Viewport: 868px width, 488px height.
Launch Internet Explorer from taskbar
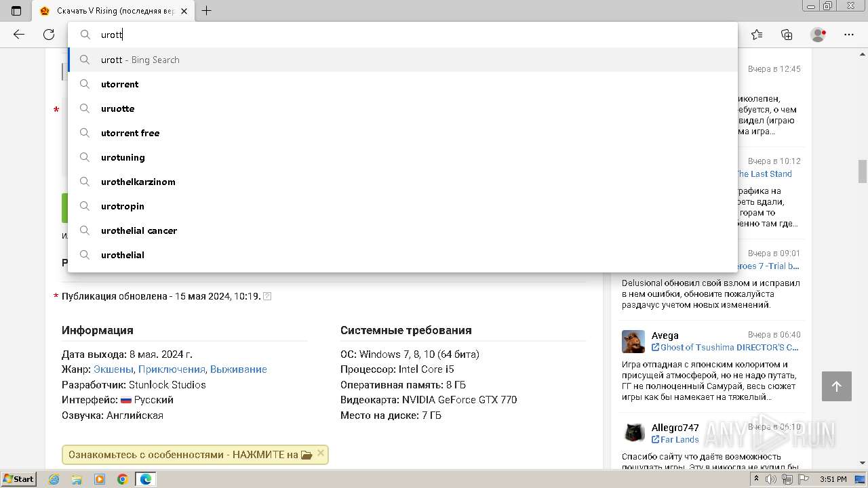[54, 479]
